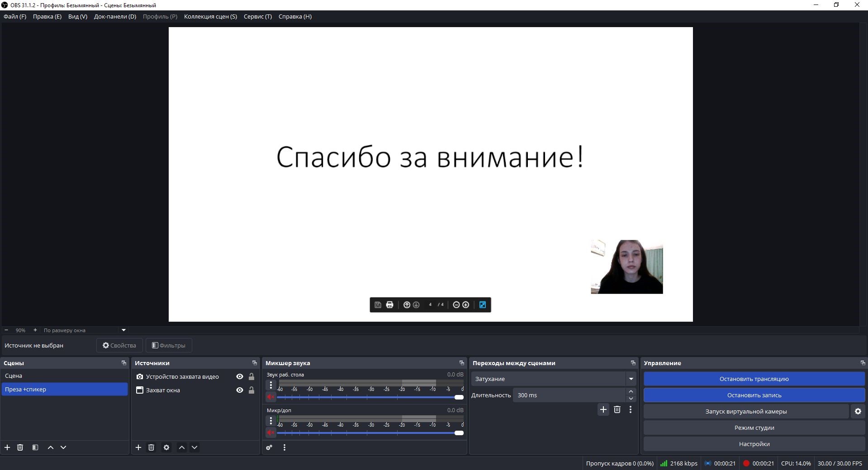This screenshot has width=868, height=470.
Task: Move source up in Sources list
Action: (182, 447)
